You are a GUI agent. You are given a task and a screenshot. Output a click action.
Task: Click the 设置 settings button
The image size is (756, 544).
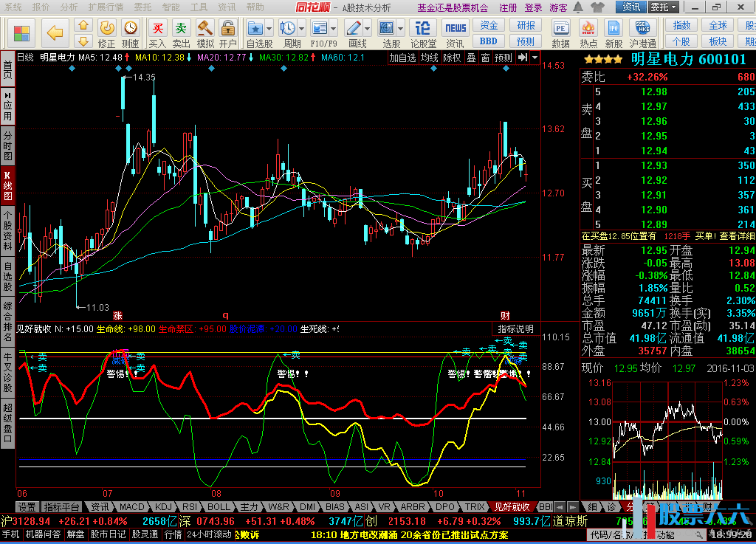pyautogui.click(x=27, y=507)
